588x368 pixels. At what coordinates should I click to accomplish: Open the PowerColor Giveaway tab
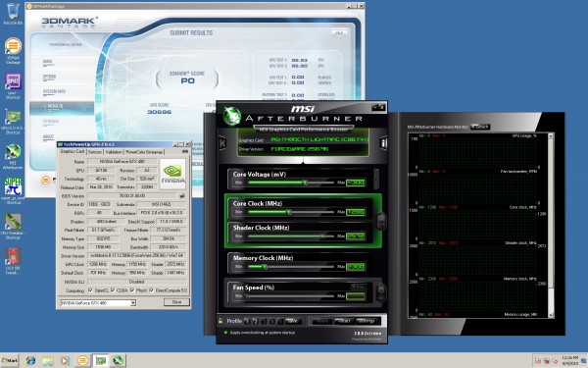click(x=144, y=152)
